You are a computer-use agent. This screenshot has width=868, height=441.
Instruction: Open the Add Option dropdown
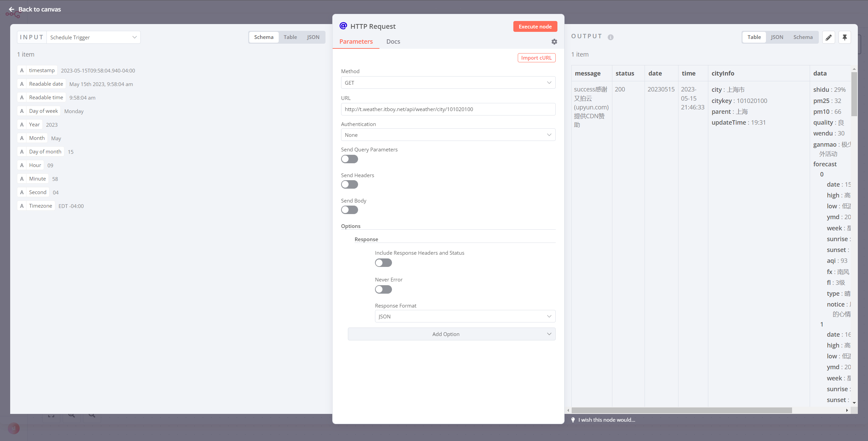coord(451,334)
